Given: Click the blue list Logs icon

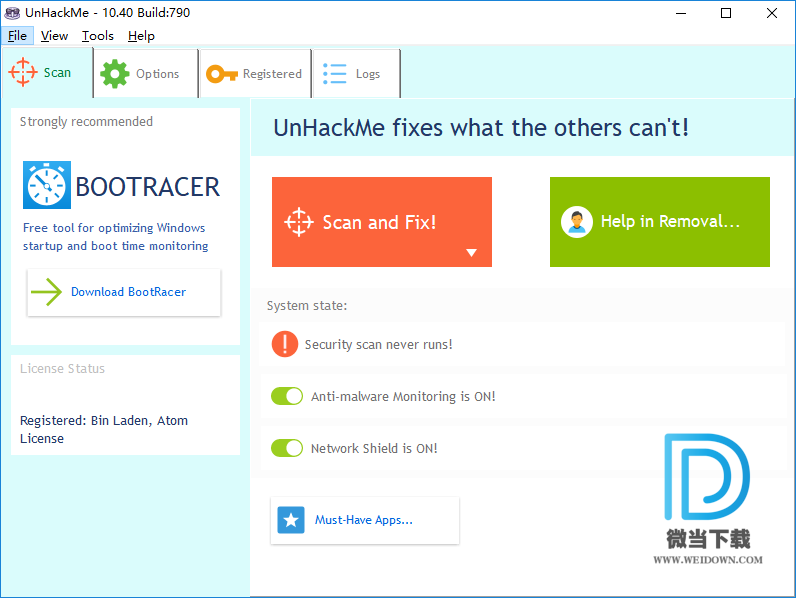Looking at the screenshot, I should (334, 74).
